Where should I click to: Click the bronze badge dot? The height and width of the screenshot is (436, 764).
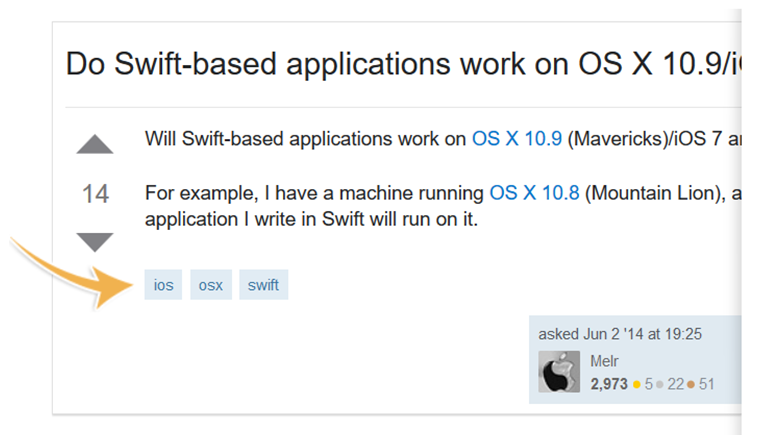(x=692, y=384)
